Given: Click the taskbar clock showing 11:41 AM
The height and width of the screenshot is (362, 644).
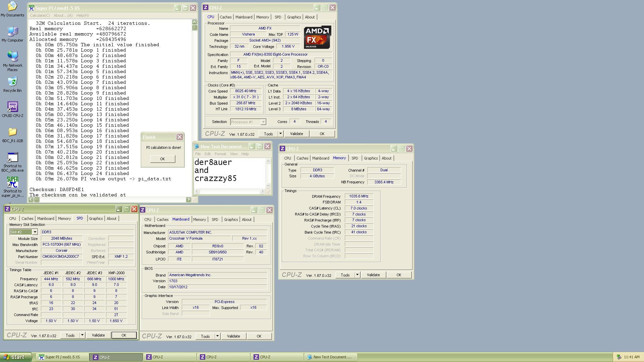Looking at the screenshot, I should tap(632, 357).
